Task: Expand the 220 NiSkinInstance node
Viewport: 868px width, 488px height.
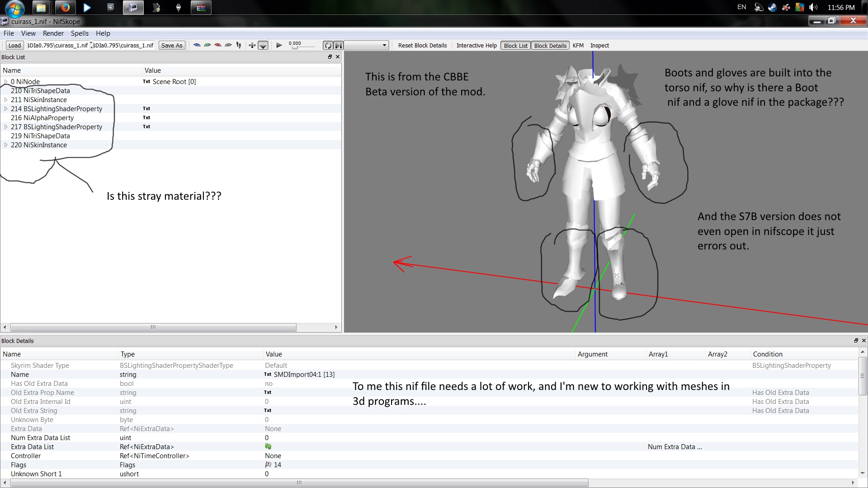Action: point(6,145)
